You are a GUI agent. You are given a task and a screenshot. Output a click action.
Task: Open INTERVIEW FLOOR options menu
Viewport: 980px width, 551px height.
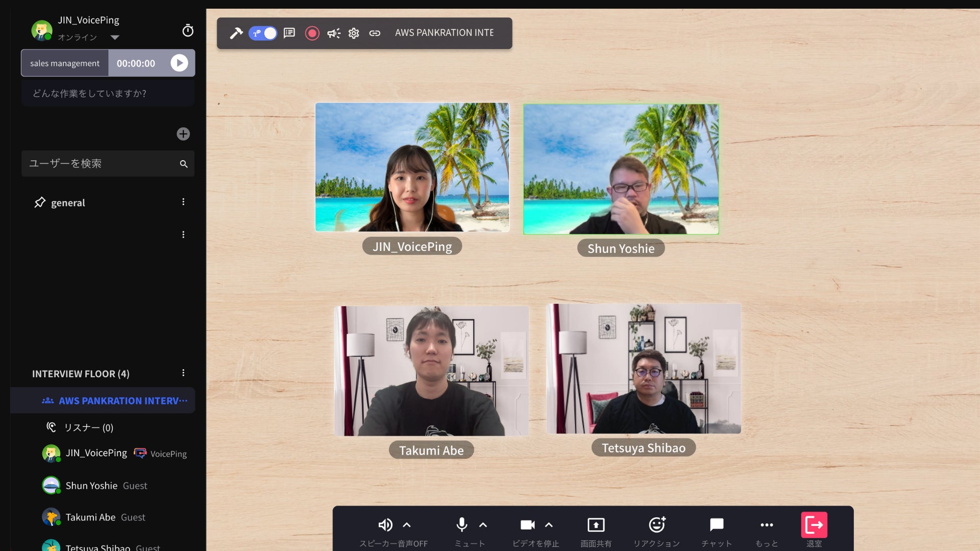[183, 373]
